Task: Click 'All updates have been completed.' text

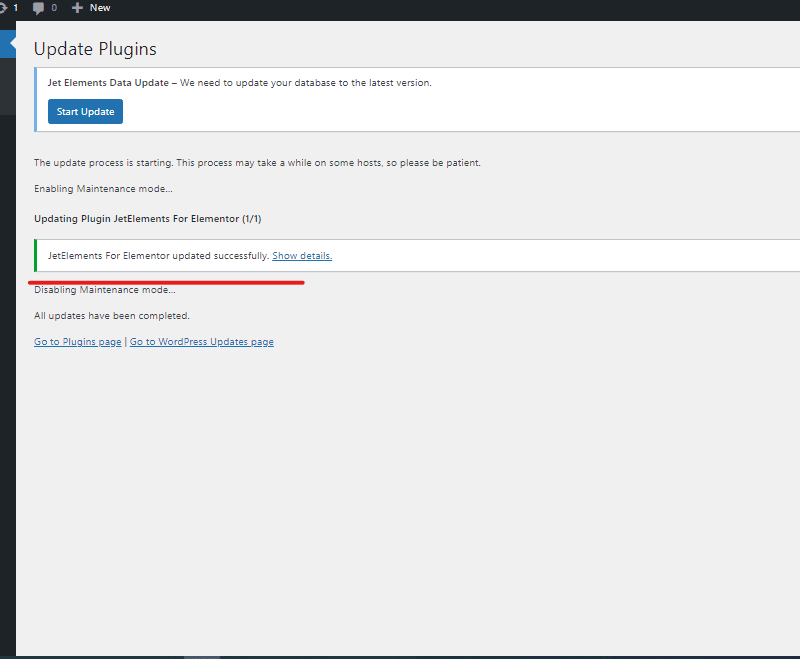Action: [x=112, y=316]
